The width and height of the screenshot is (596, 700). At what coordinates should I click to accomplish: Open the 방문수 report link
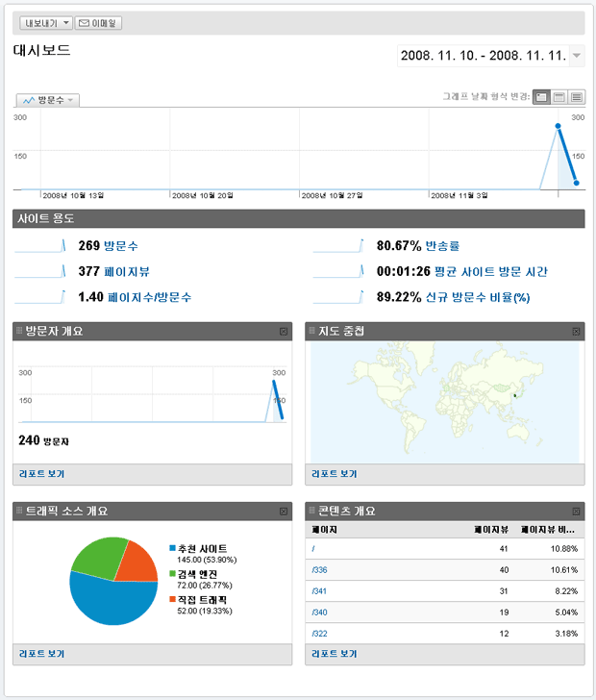(121, 246)
